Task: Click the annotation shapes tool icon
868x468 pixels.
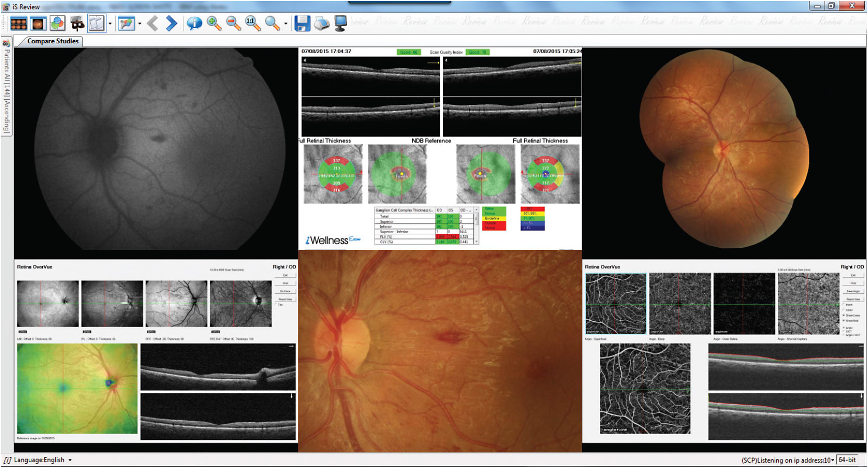Action: [126, 23]
